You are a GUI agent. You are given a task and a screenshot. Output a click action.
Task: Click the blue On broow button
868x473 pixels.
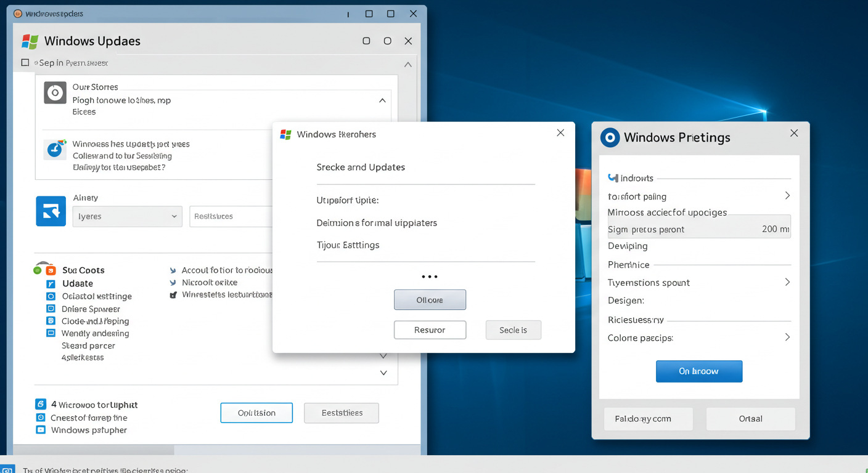pos(699,371)
